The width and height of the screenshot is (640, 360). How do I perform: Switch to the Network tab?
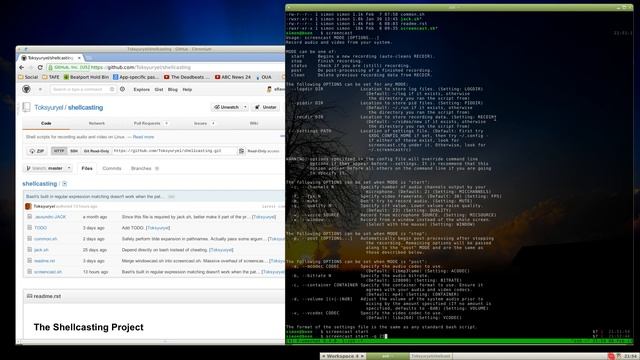97,123
